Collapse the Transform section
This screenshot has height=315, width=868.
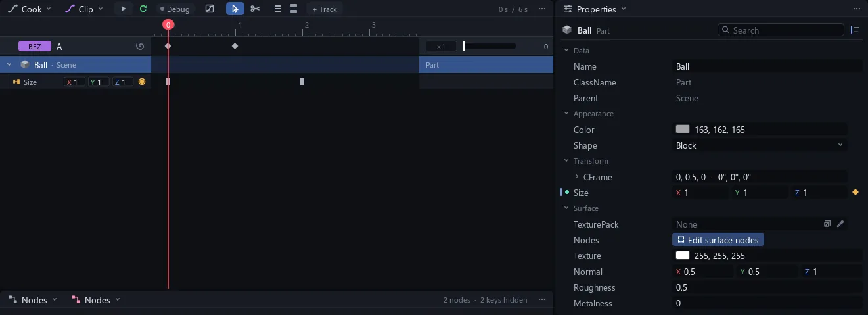pyautogui.click(x=567, y=161)
